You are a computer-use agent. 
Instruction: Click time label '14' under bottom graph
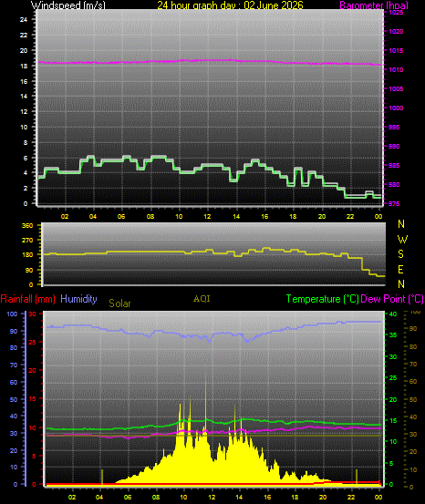tap(239, 497)
